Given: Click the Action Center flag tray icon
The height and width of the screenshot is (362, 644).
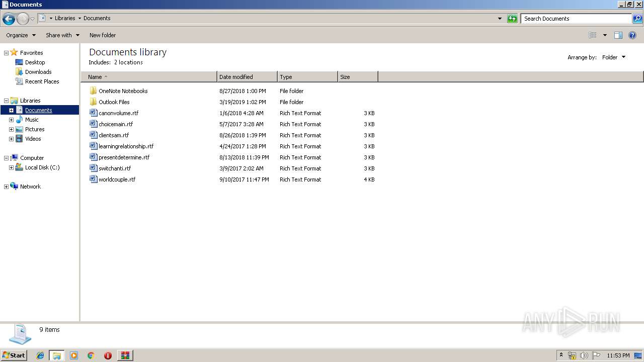Looking at the screenshot, I should click(596, 355).
